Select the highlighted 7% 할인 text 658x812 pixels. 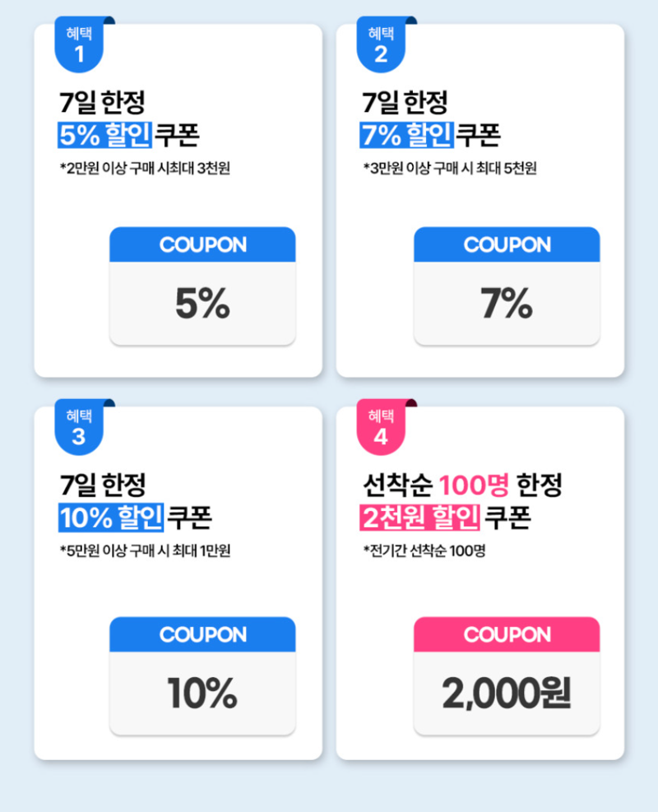tap(407, 135)
